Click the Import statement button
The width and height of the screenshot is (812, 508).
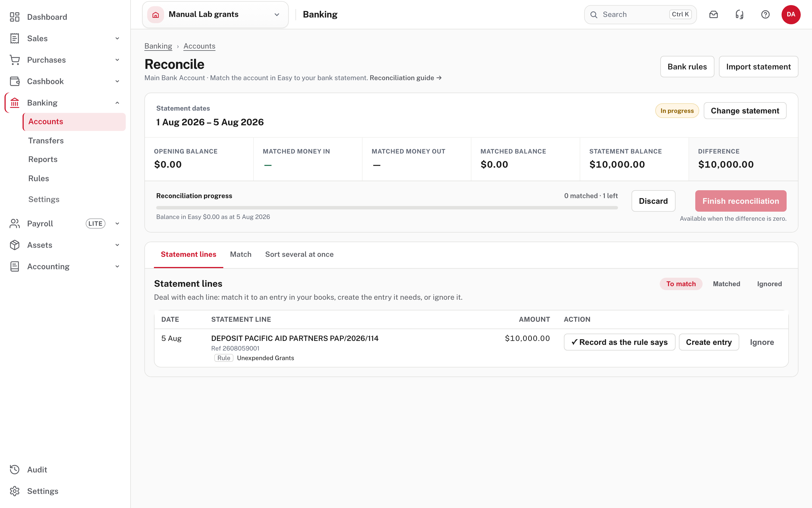[758, 67]
